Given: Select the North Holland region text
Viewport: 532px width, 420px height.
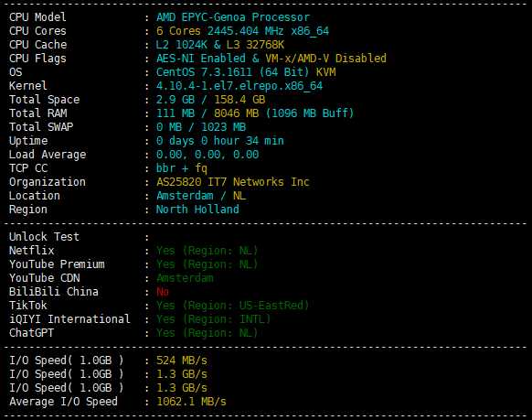Looking at the screenshot, I should [x=197, y=210].
